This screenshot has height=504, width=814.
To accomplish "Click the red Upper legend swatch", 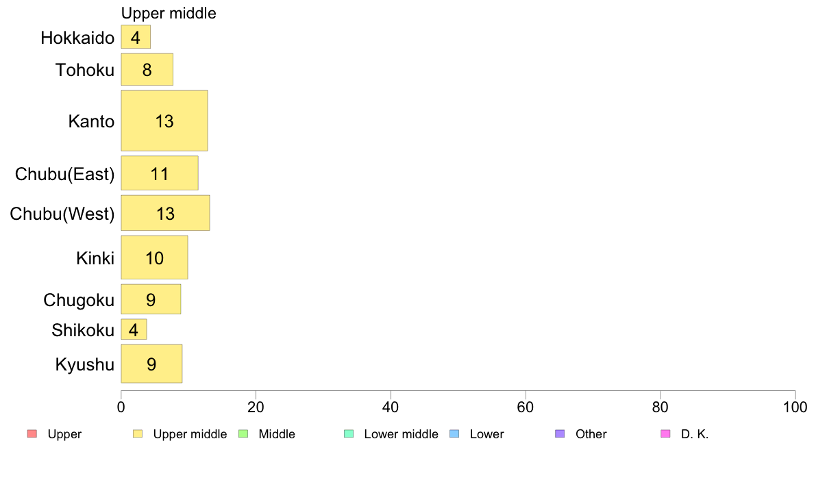I will click(x=32, y=434).
